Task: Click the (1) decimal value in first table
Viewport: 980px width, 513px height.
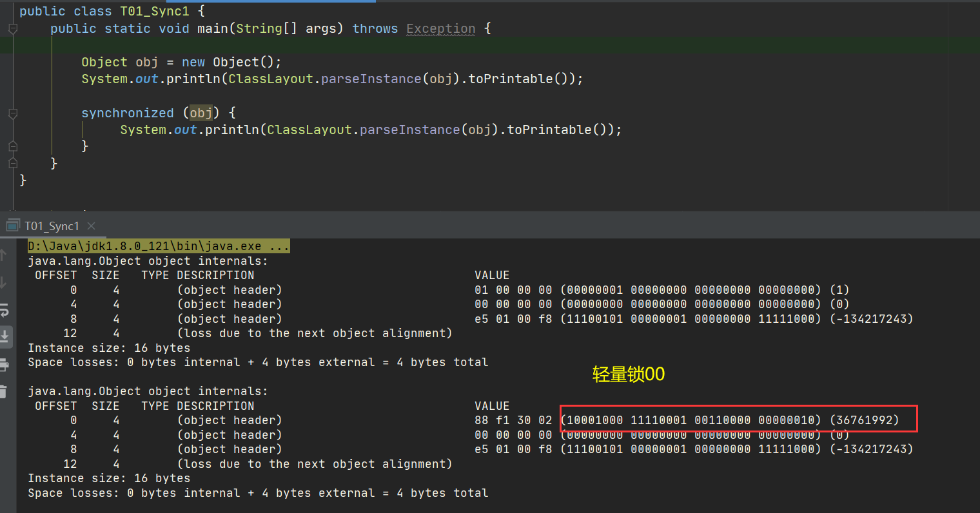Action: 839,290
